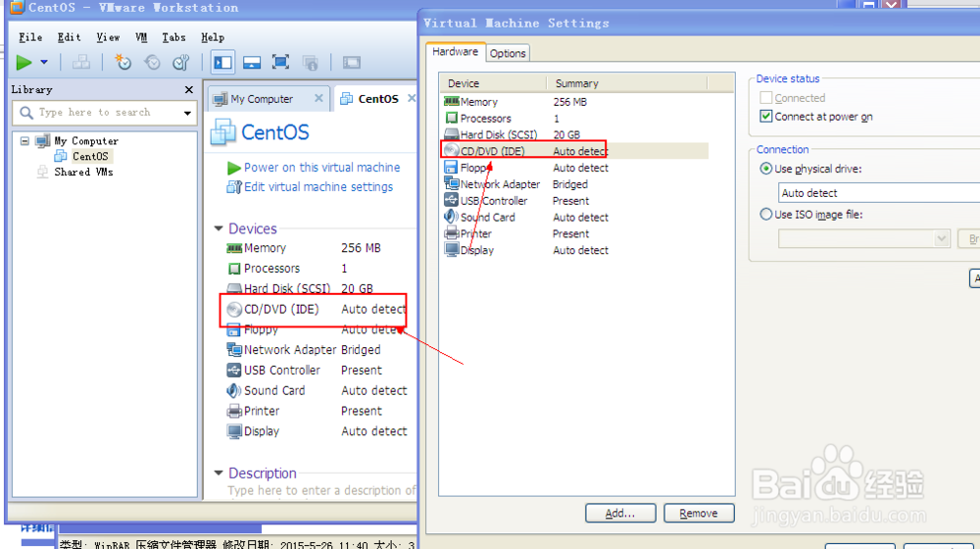Open the snapshot manager toolbar icon

[180, 62]
